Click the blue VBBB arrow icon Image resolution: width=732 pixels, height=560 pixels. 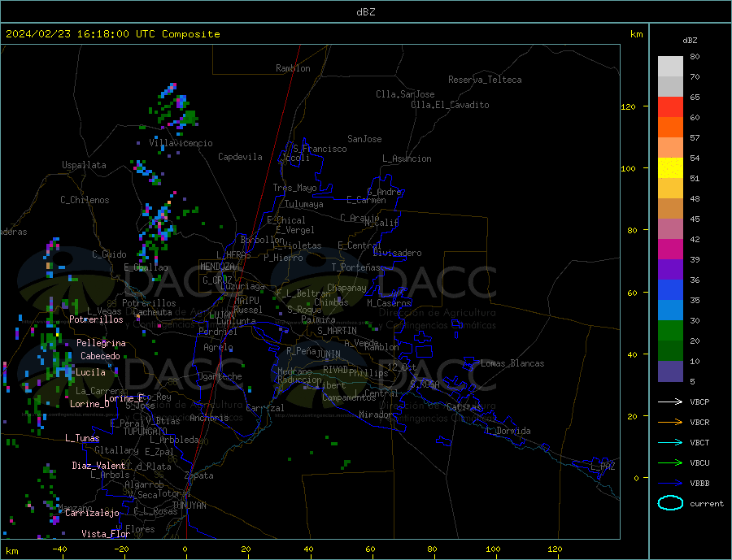click(x=670, y=483)
